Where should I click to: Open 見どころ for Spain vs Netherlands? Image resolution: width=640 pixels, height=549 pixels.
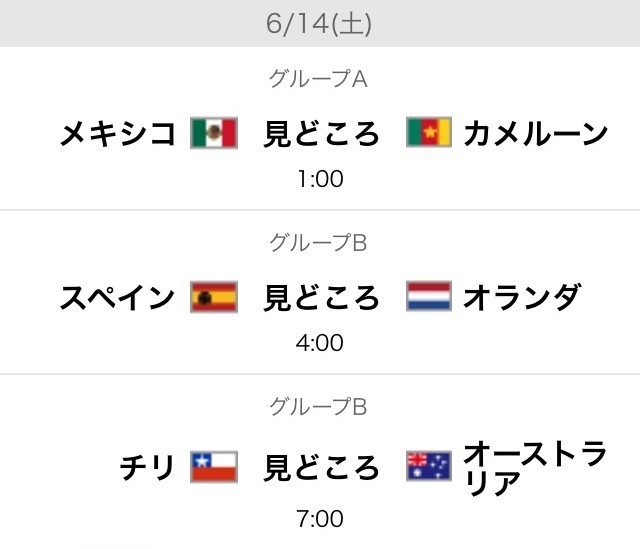[x=321, y=297]
